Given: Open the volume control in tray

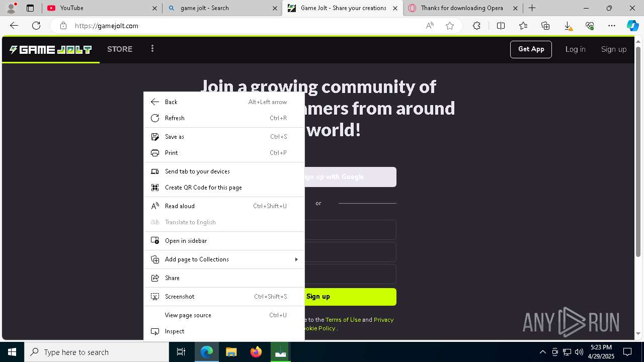Looking at the screenshot, I should click(x=579, y=352).
